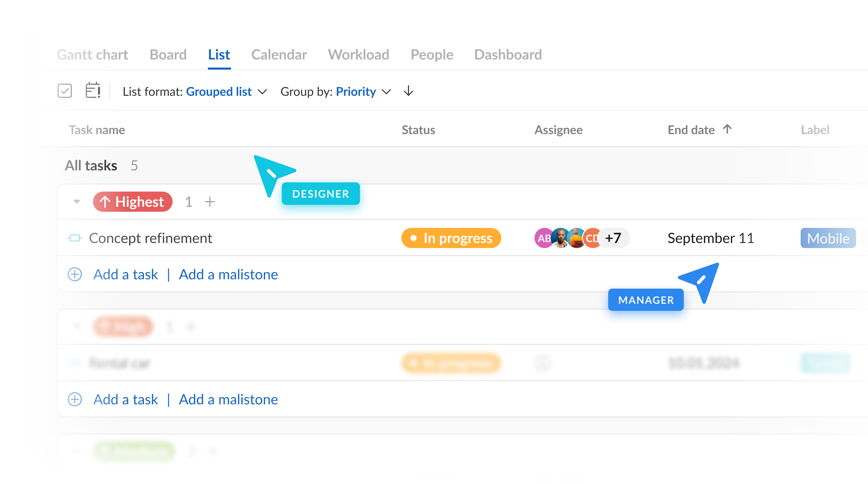The image size is (868, 484).
Task: Click the second circled plus icon at bottom
Action: point(75,399)
